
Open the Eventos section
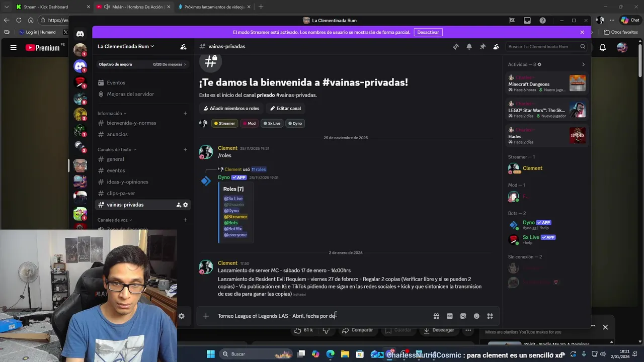(x=142, y=82)
